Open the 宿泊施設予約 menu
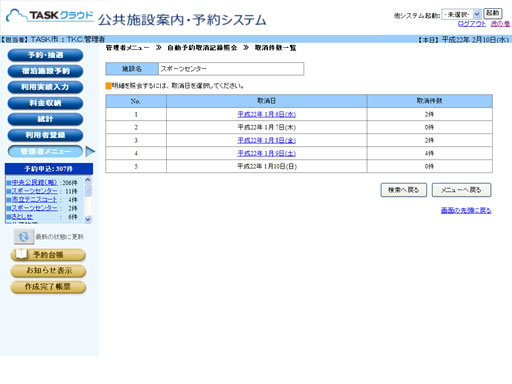Viewport: 512px width, 384px height. tap(45, 71)
